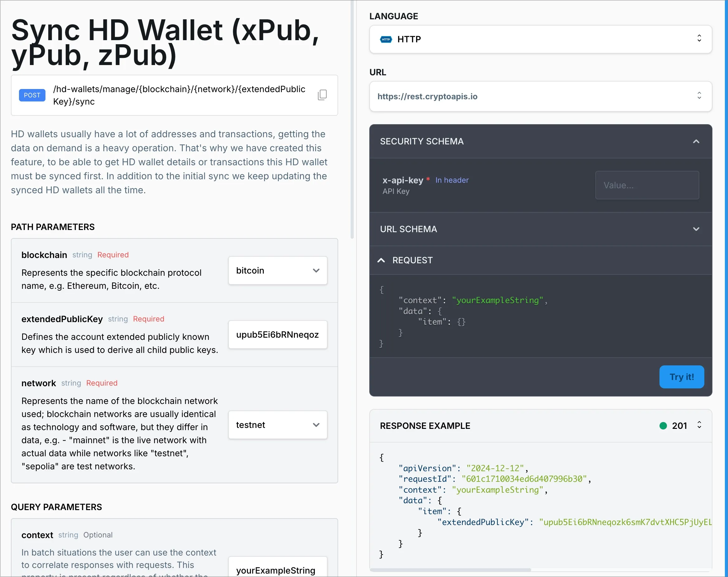Viewport: 728px width, 577px height.
Task: Click the x-api-key Value input field
Action: coord(647,185)
